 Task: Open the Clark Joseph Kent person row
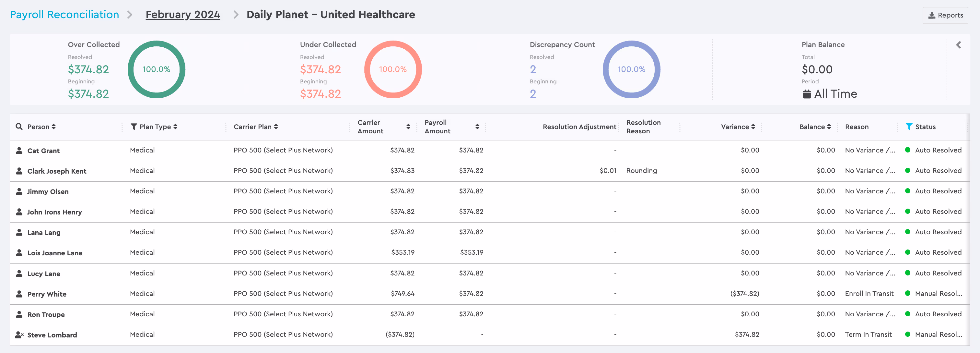coord(490,171)
